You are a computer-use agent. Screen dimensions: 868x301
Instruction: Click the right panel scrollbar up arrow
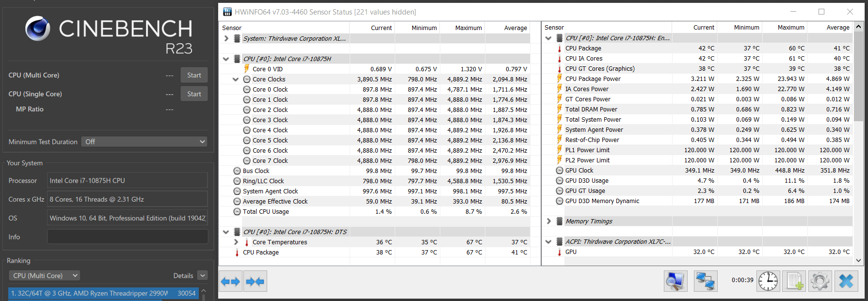click(x=858, y=27)
